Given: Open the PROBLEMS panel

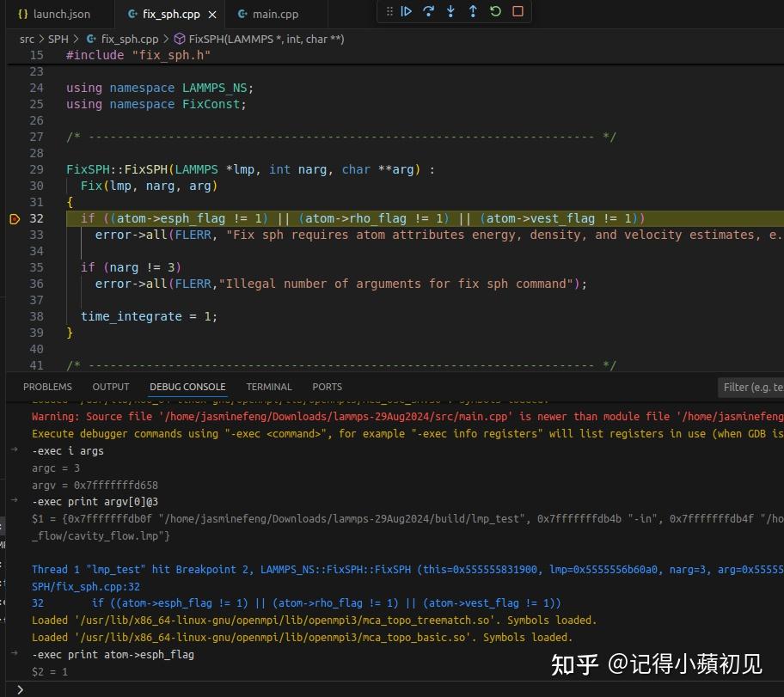Looking at the screenshot, I should [47, 387].
